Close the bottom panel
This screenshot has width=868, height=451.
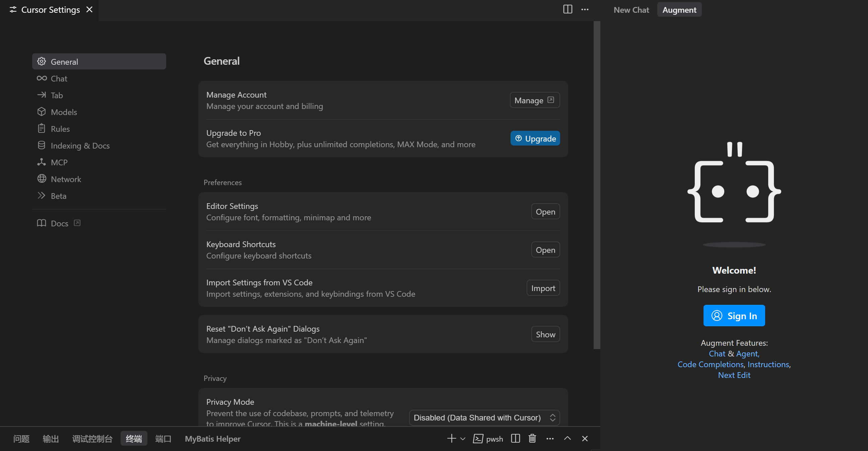click(585, 438)
